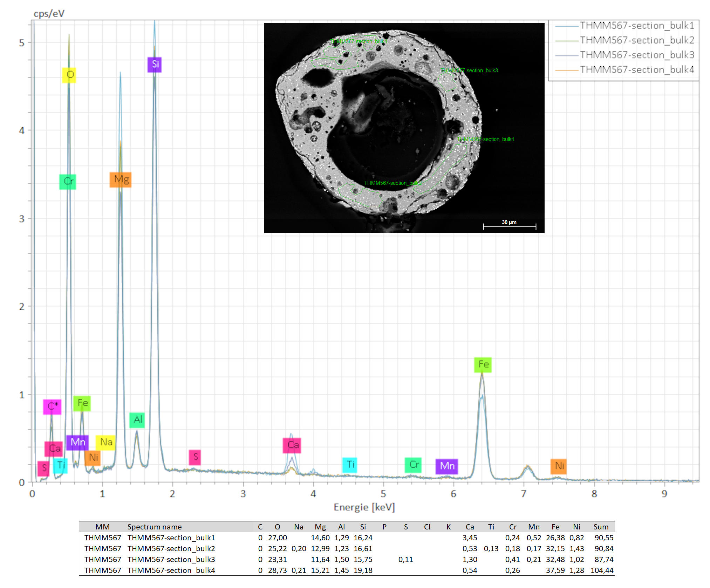Viewport: 710px width, 588px height.
Task: Click the cyan Ti label near 4.5 keV
Action: click(x=350, y=465)
